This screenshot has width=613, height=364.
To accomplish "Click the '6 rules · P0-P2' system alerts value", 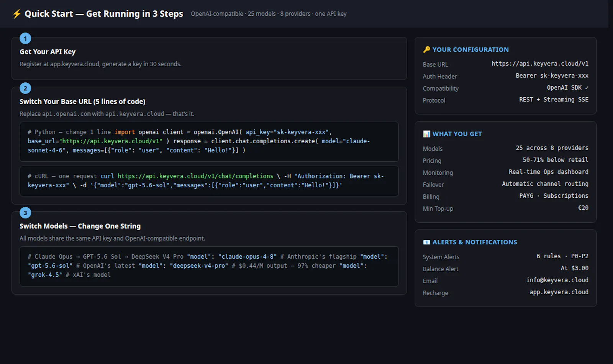I will point(562,256).
